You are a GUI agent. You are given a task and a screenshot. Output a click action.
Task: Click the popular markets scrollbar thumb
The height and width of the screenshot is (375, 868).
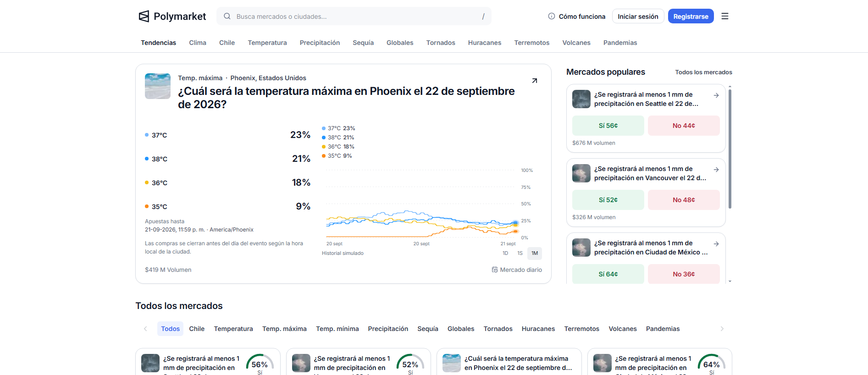730,149
